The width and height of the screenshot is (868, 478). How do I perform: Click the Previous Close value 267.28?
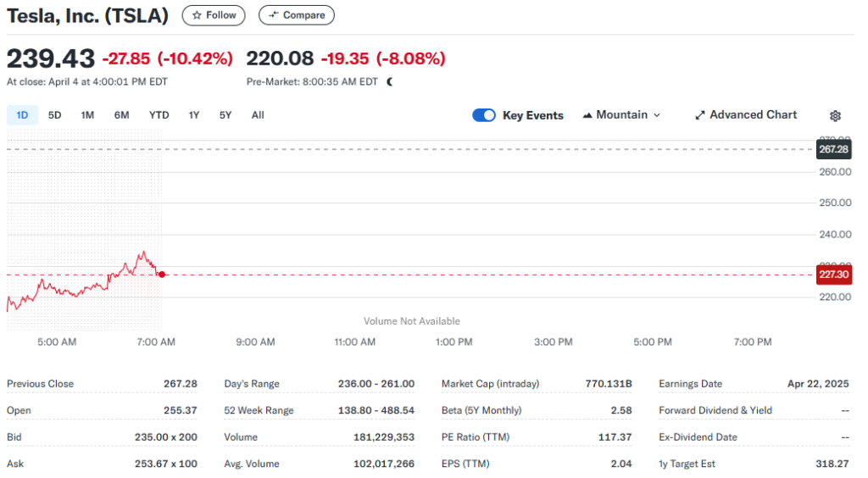click(x=181, y=384)
